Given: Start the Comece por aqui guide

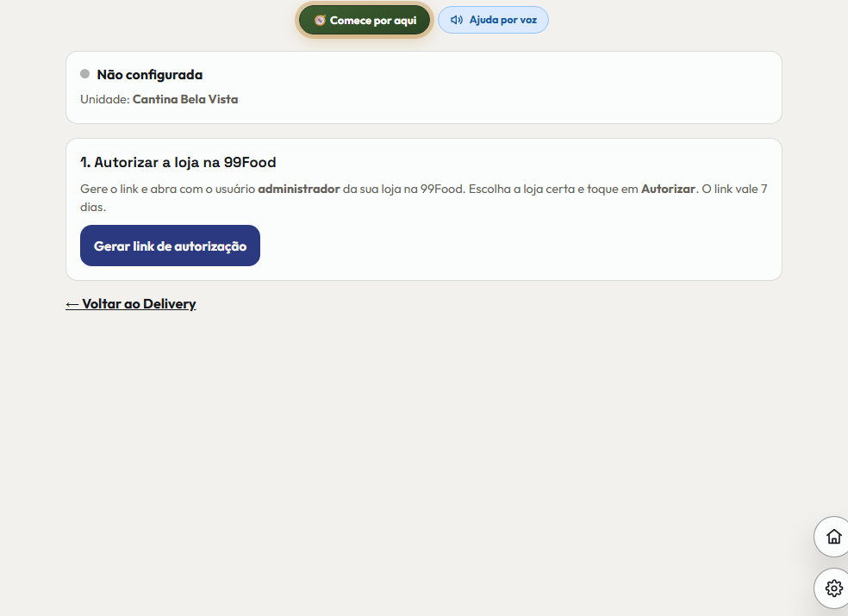Looking at the screenshot, I should [365, 21].
